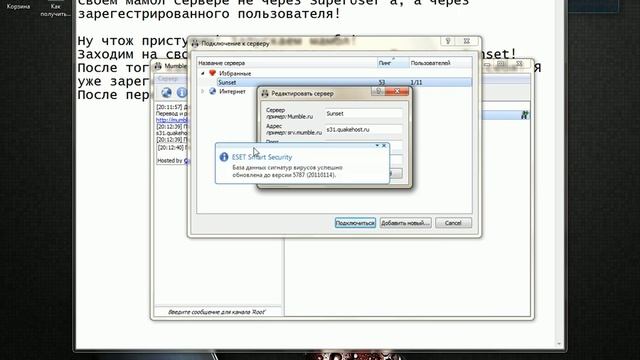
Task: Click the ping value 53 cell
Action: click(x=382, y=82)
